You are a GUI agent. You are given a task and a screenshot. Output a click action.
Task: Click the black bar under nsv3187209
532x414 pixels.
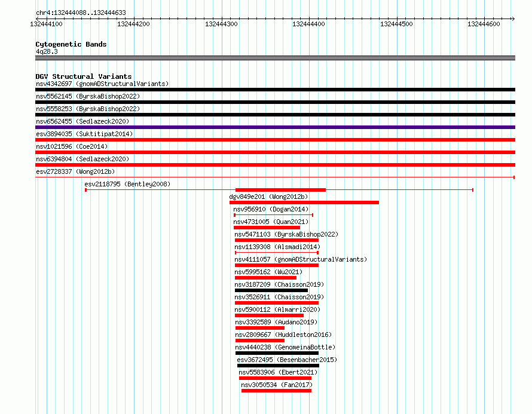click(271, 290)
